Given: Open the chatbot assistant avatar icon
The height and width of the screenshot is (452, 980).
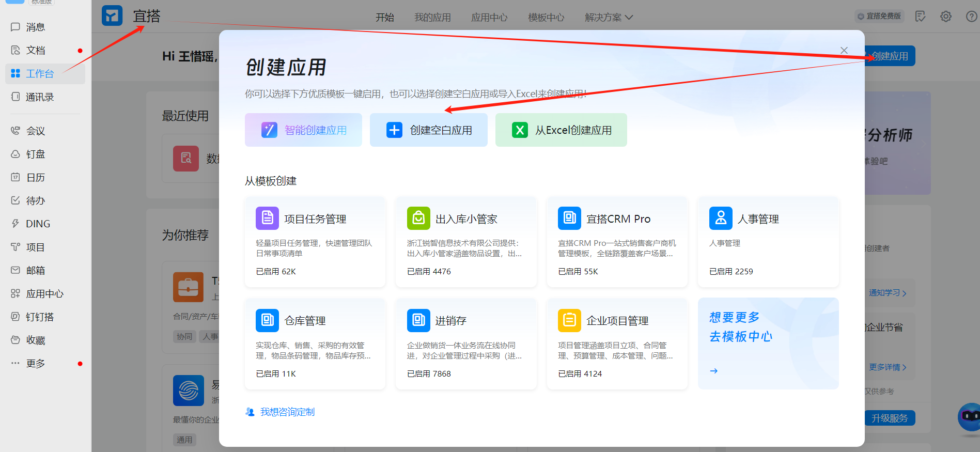Looking at the screenshot, I should (x=970, y=416).
